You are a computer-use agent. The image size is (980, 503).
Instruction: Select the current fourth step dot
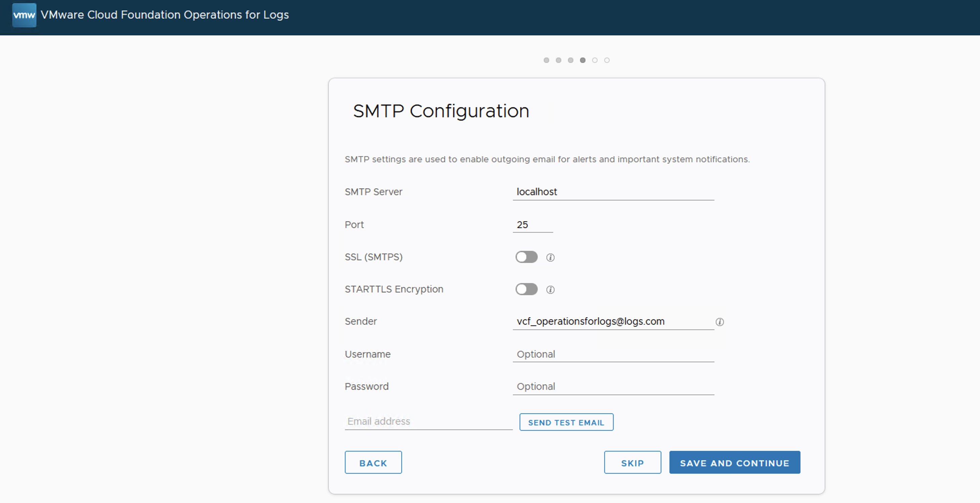tap(582, 60)
